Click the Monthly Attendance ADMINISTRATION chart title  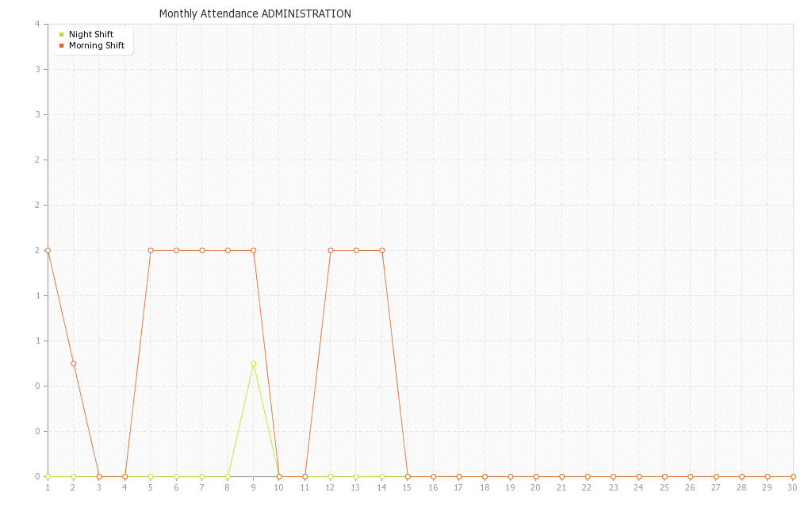pos(255,13)
